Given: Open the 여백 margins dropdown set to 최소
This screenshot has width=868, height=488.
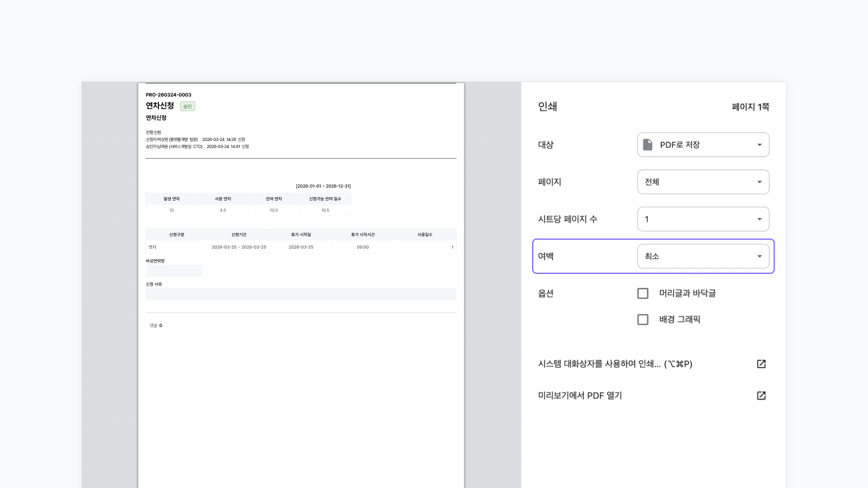Looking at the screenshot, I should tap(703, 256).
